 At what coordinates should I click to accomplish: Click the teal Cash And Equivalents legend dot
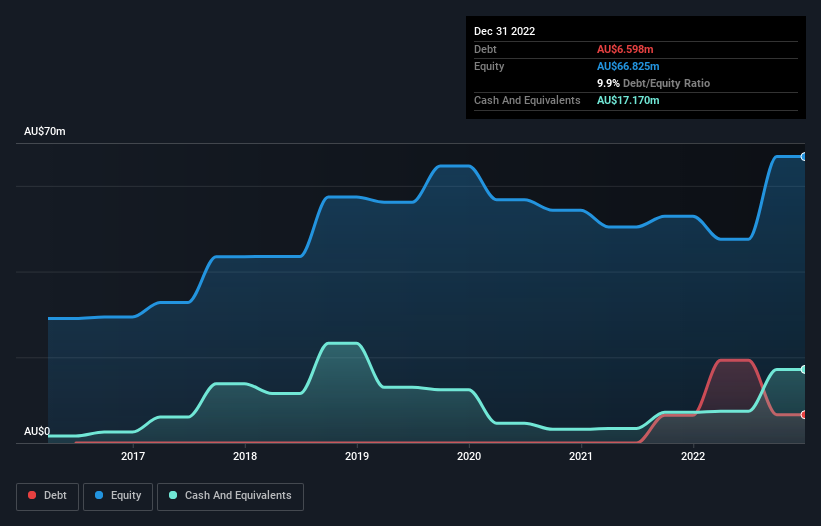pyautogui.click(x=173, y=495)
